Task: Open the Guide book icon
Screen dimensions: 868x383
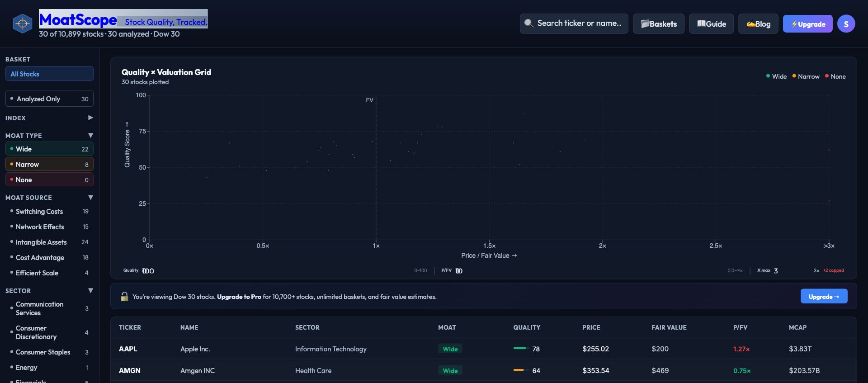Action: (701, 24)
